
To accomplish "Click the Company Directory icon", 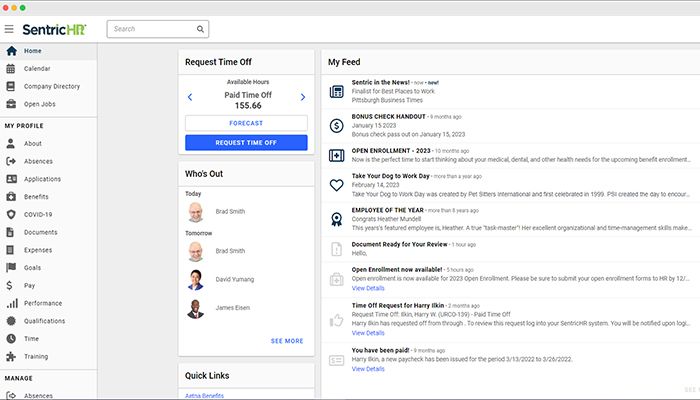I will tap(12, 86).
